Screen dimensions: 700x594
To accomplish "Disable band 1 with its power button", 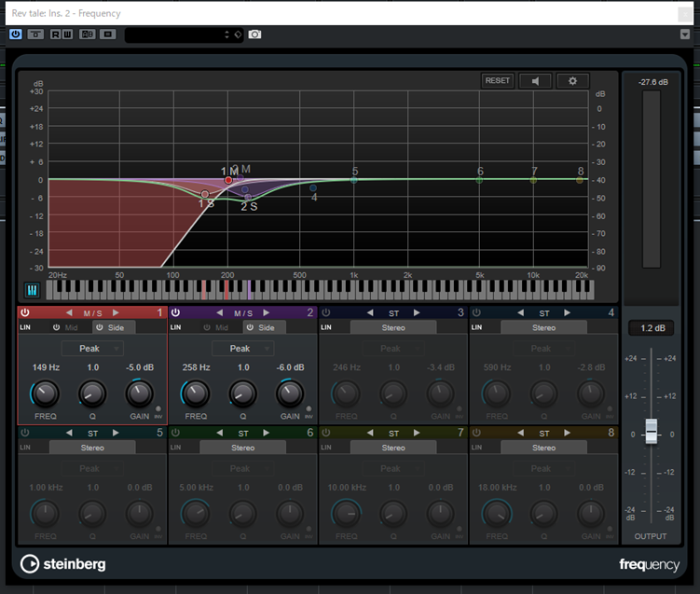I will pos(25,312).
